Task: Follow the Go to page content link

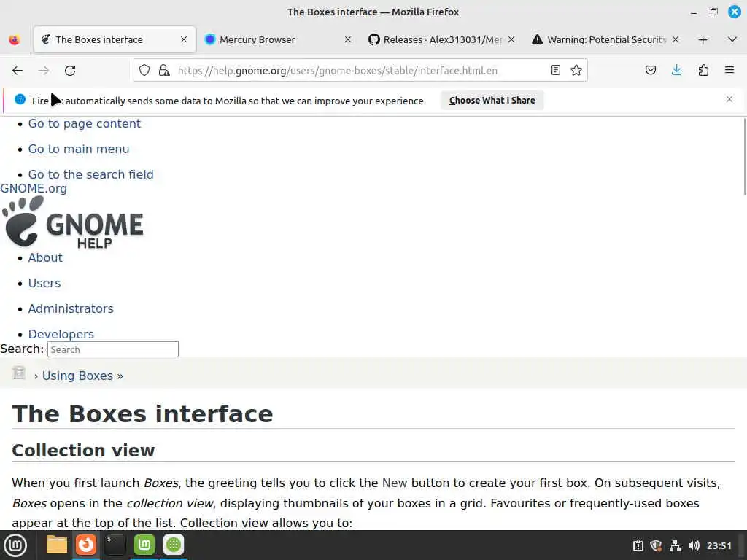Action: 85,123
